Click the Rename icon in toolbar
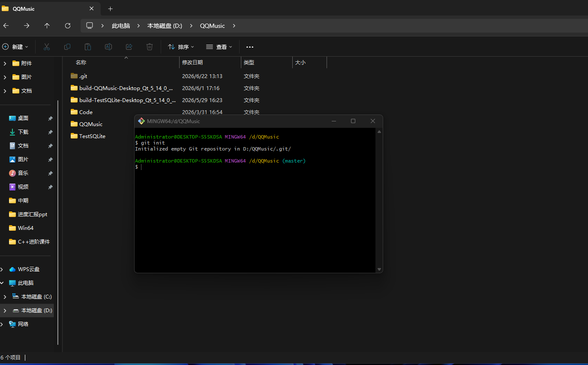 click(x=108, y=47)
